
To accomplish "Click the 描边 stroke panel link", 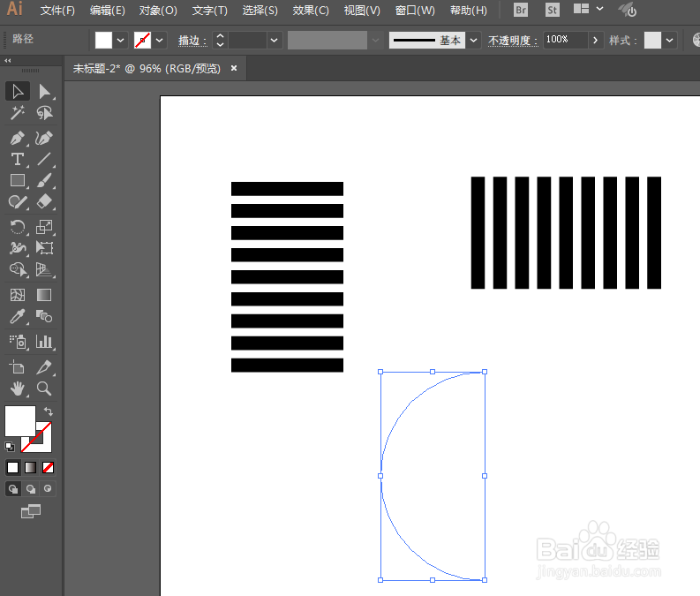I will click(192, 41).
